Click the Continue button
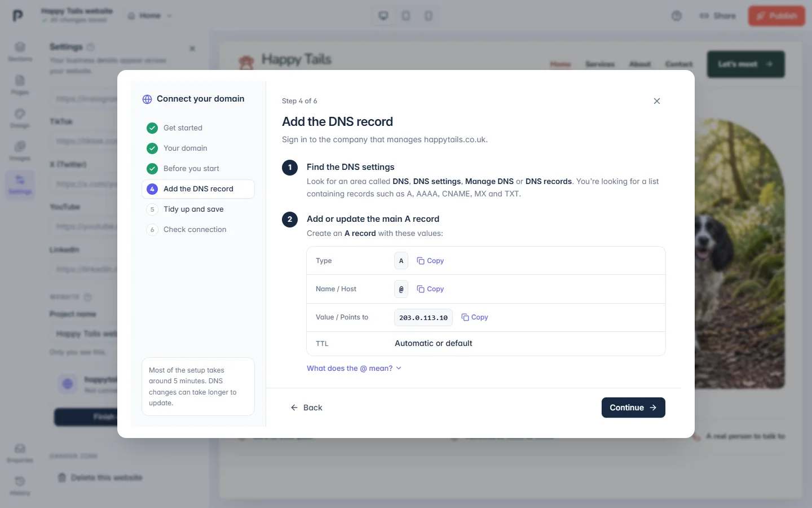 pos(633,408)
